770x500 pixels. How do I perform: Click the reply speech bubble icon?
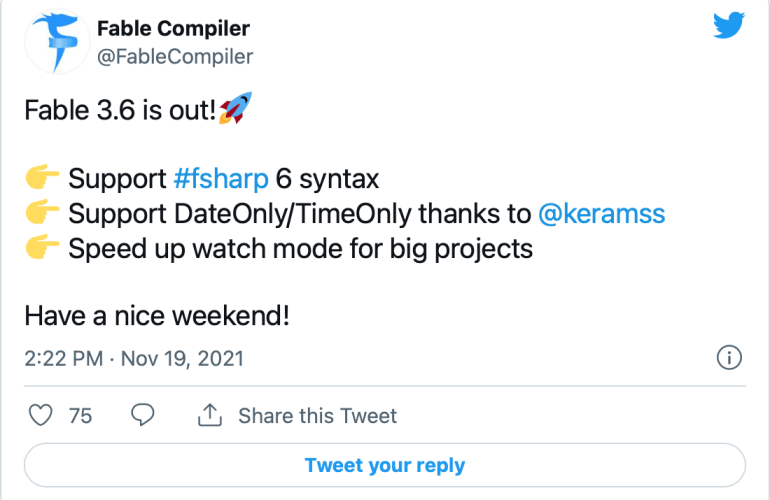coord(143,415)
